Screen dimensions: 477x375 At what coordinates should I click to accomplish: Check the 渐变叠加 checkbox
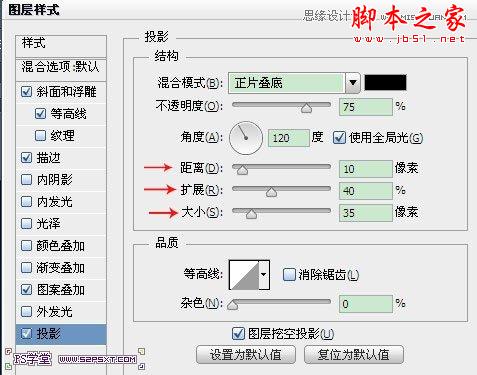point(26,268)
